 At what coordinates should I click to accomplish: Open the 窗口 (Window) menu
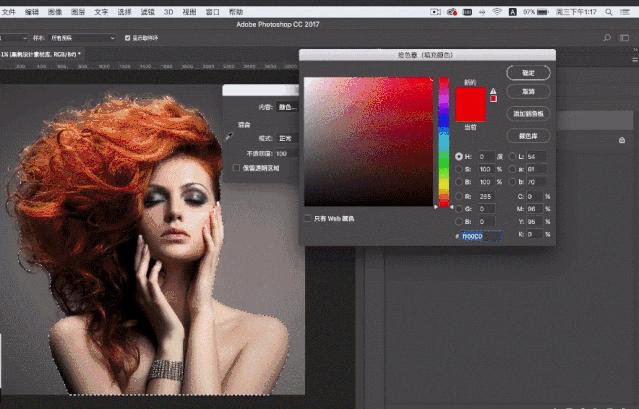212,12
